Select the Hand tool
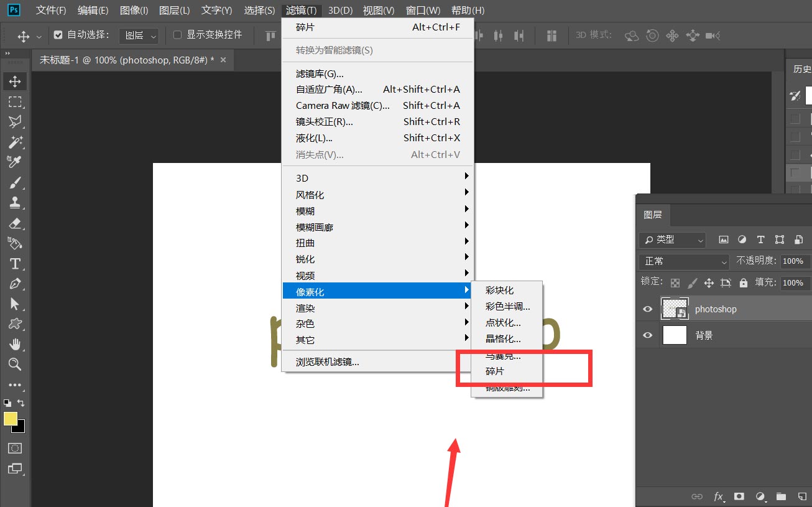The width and height of the screenshot is (812, 507). click(x=15, y=344)
